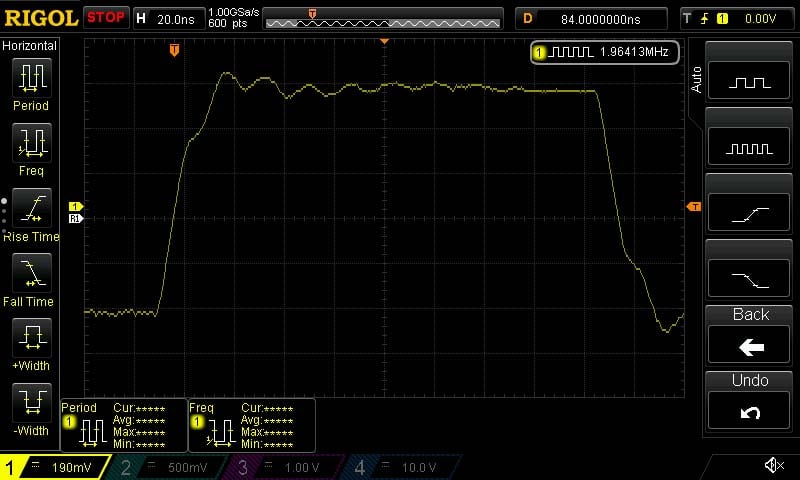Image resolution: width=800 pixels, height=480 pixels.
Task: Click the multi-pulse waveform softkey on the right
Action: click(748, 147)
